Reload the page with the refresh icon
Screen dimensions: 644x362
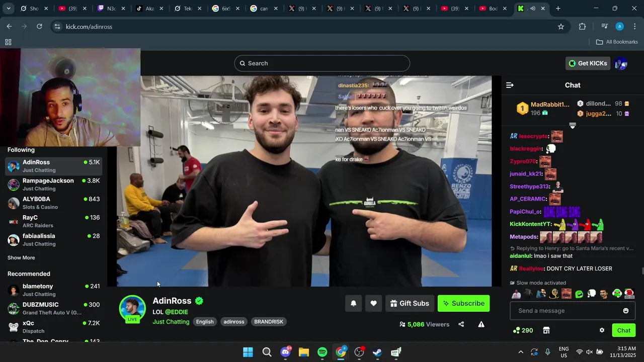tap(39, 27)
